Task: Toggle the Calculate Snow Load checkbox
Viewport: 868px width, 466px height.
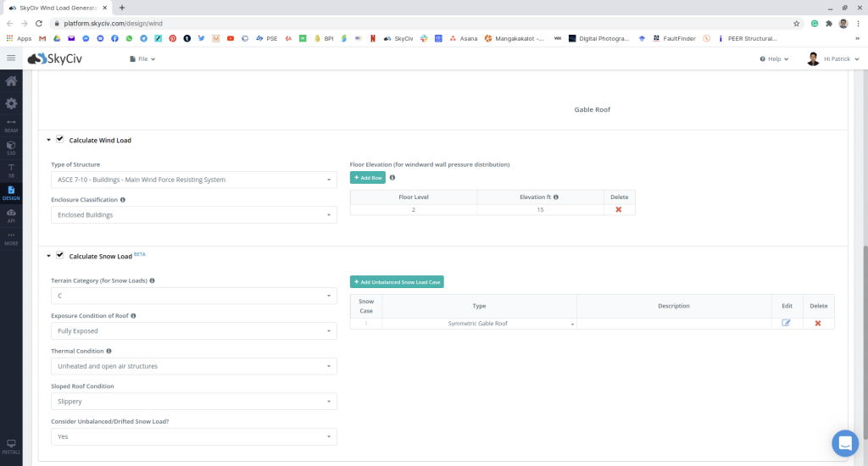Action: click(x=60, y=255)
